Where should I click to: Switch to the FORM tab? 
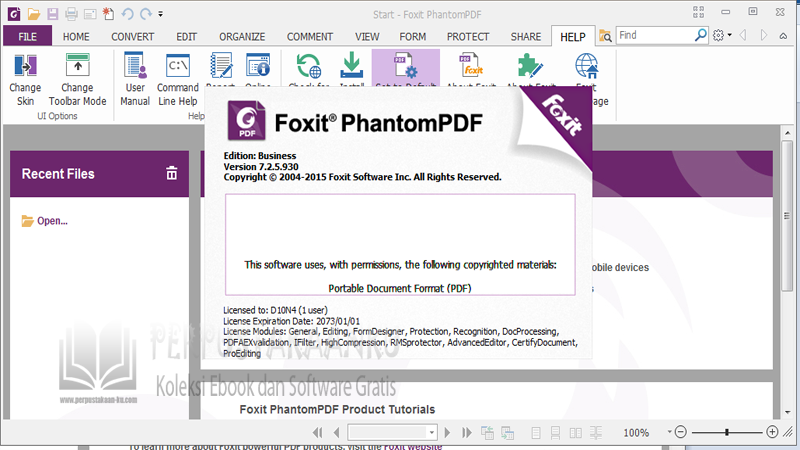413,37
